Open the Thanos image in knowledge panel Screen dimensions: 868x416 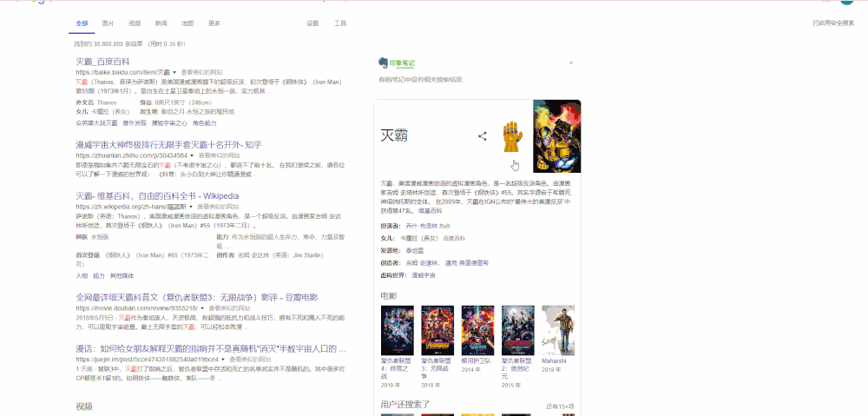point(557,136)
